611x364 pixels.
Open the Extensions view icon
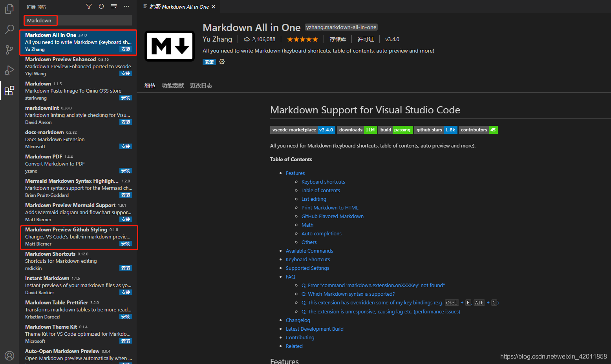[x=9, y=91]
